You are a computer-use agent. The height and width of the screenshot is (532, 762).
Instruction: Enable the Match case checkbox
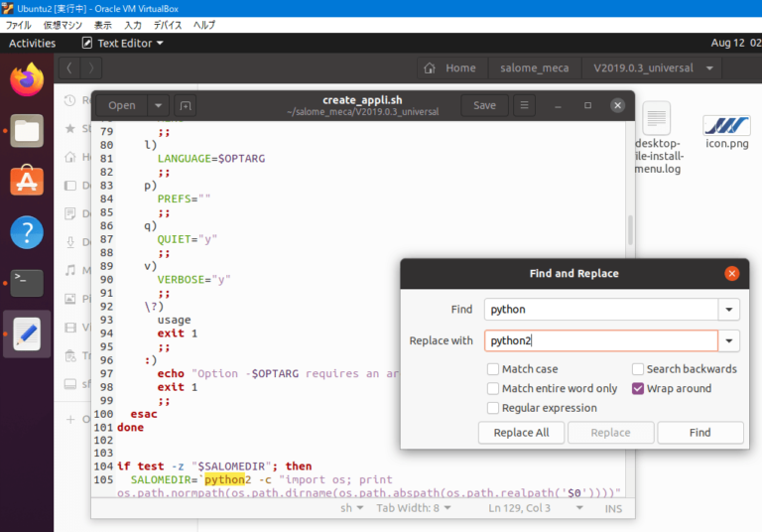(493, 369)
